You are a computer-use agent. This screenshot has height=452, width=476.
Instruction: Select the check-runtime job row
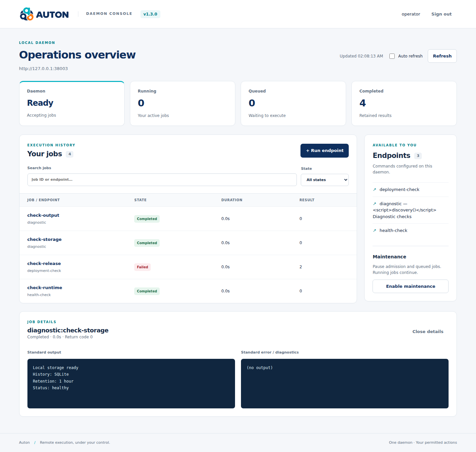pyautogui.click(x=188, y=291)
